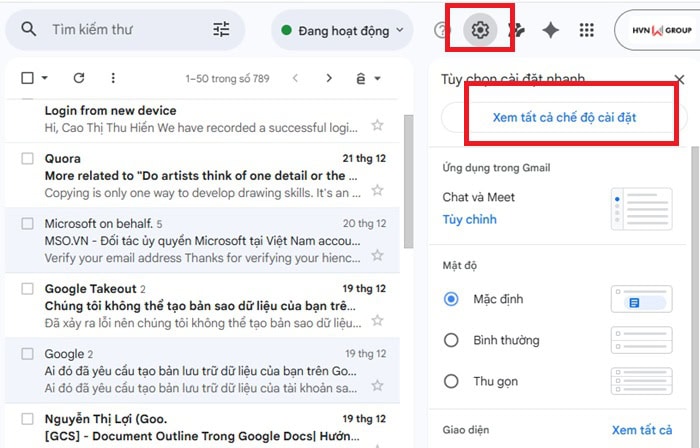Refresh the inbox
Screen dimensions: 700x448
tap(79, 78)
